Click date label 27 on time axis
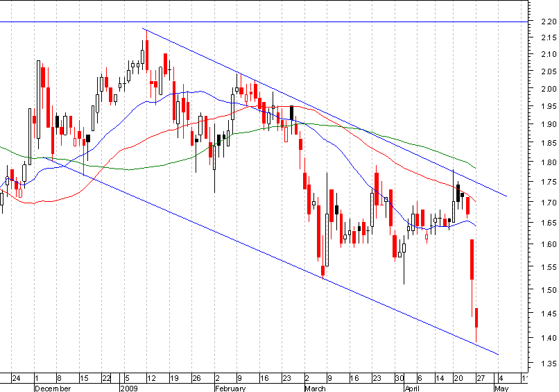Viewport: 559px width, 392px height. pyautogui.click(x=481, y=378)
